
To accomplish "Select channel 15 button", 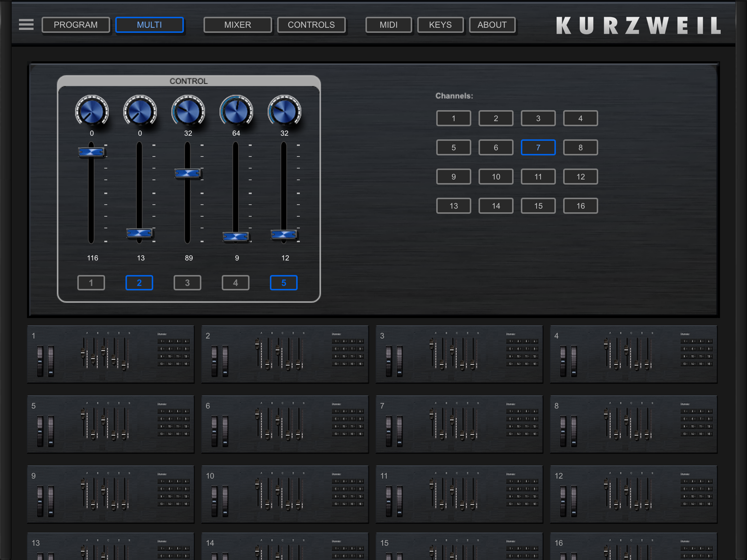I will [x=538, y=206].
